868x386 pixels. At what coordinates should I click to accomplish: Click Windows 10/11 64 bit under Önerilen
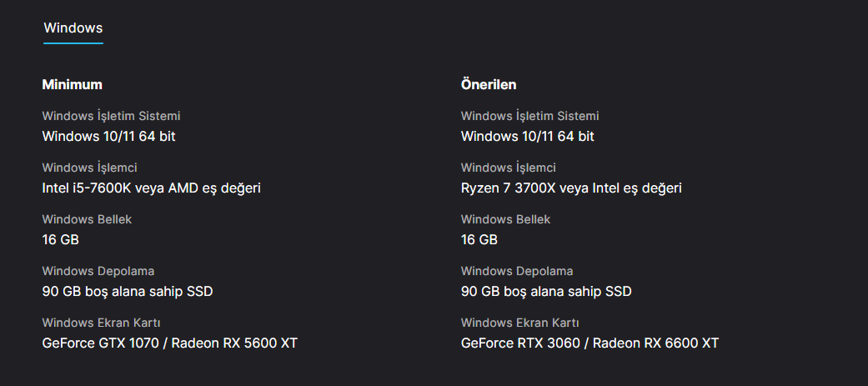point(527,136)
